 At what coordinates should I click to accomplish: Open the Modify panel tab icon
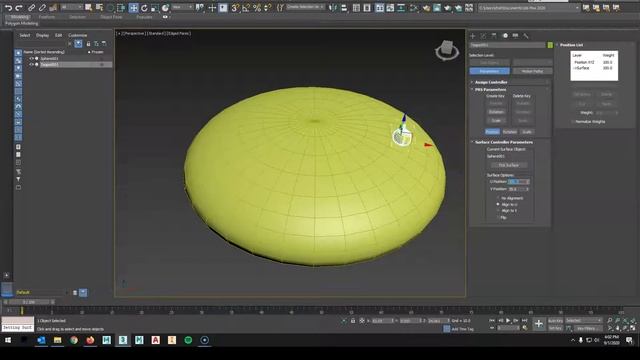483,36
